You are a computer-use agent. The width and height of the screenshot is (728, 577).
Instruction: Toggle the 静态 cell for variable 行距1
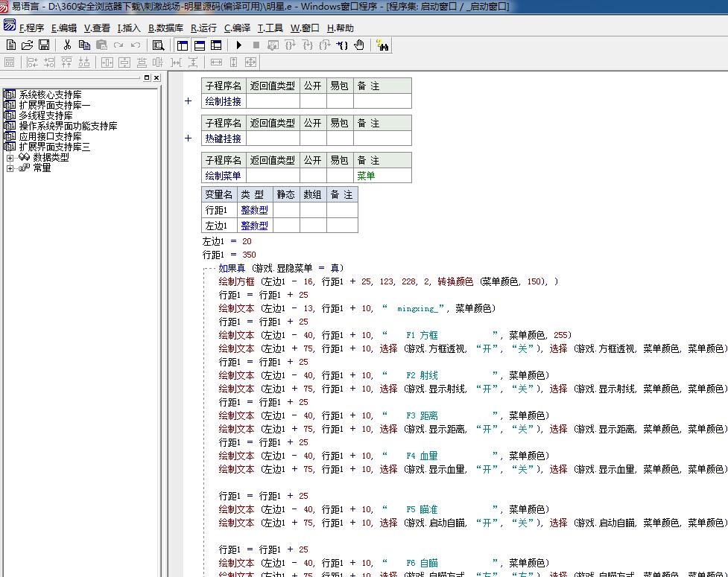click(285, 210)
